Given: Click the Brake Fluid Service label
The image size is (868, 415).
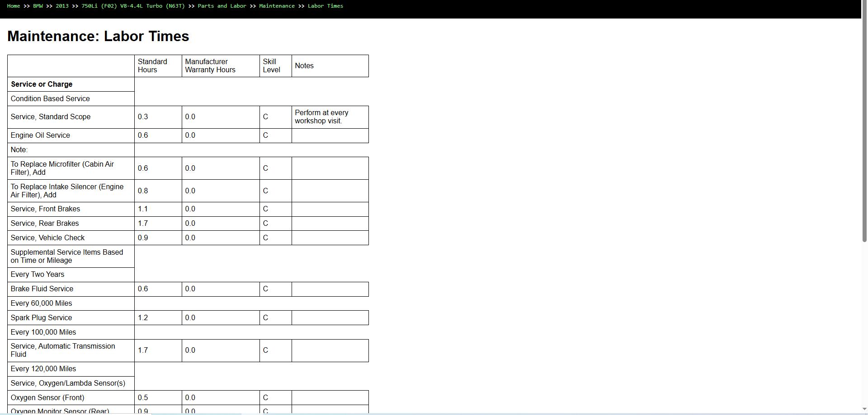Looking at the screenshot, I should [42, 289].
